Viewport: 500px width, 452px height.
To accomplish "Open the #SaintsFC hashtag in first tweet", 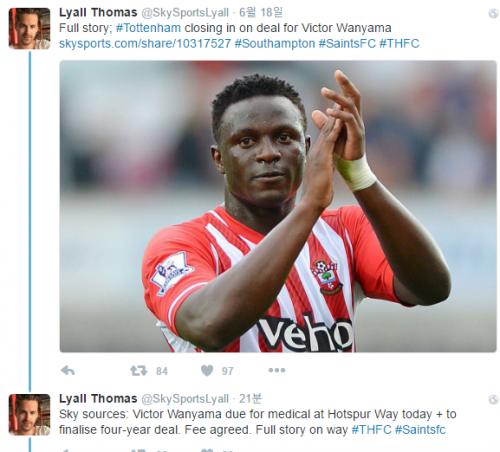I will [x=347, y=44].
